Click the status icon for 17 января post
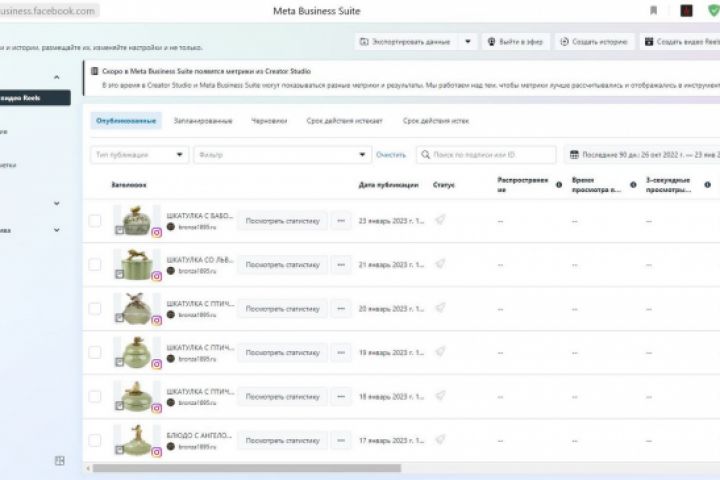Viewport: 720px width, 480px height. point(440,440)
